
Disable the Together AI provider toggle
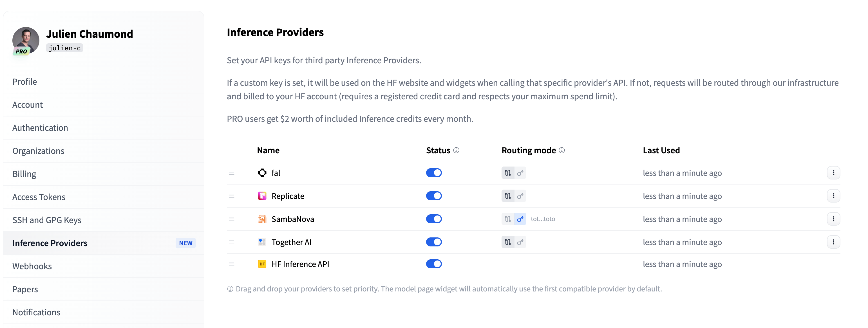[433, 241]
